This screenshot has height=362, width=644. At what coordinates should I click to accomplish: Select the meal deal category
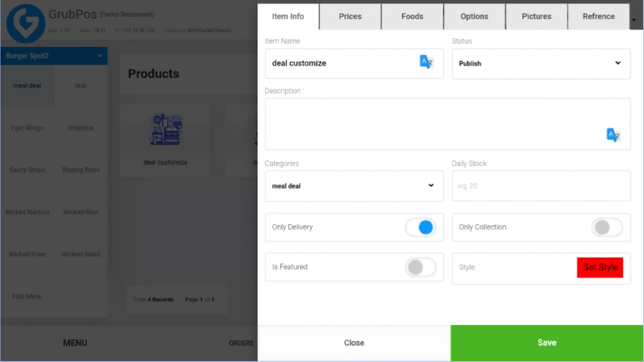[x=27, y=86]
